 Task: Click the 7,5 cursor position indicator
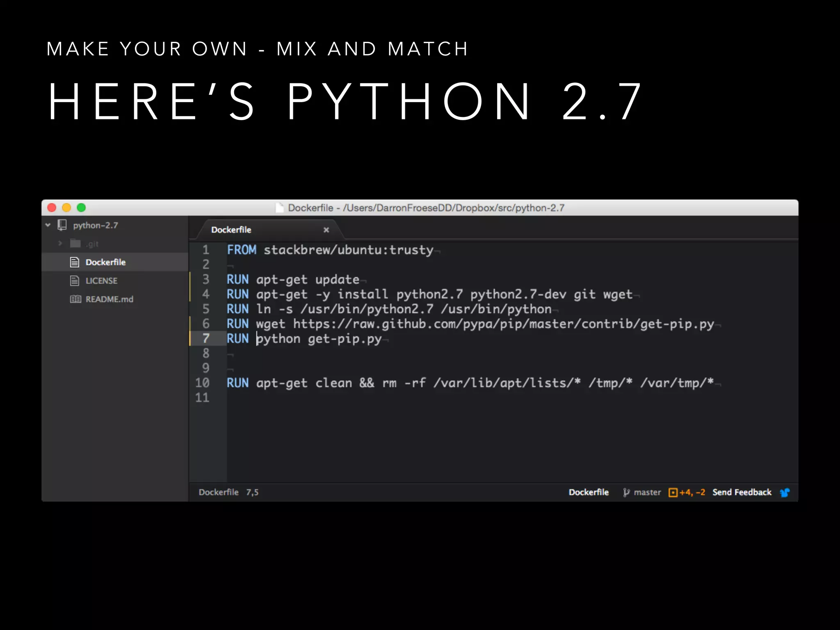pyautogui.click(x=252, y=492)
